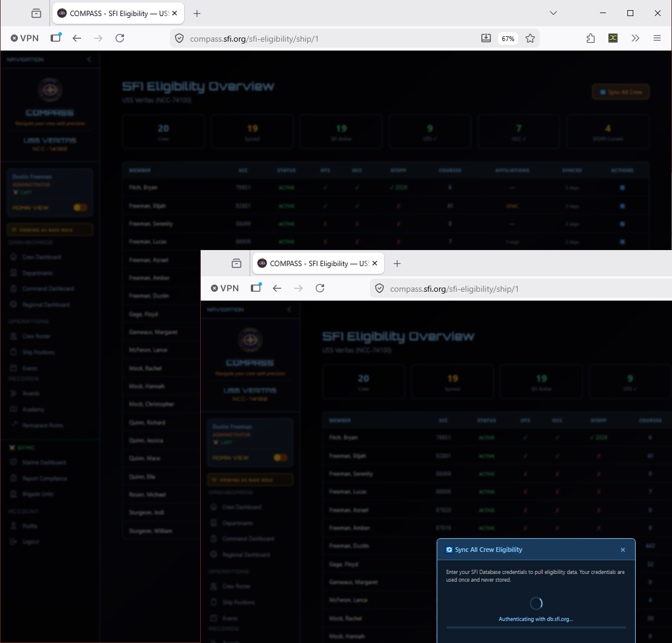Screen dimensions: 672x643
Task: Reset the 67% zoom level badge
Action: [508, 39]
